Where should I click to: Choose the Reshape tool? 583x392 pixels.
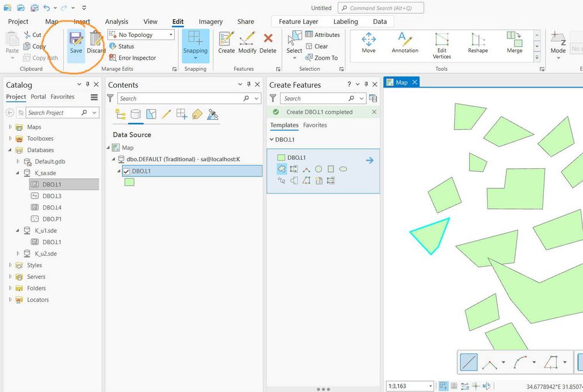click(478, 43)
